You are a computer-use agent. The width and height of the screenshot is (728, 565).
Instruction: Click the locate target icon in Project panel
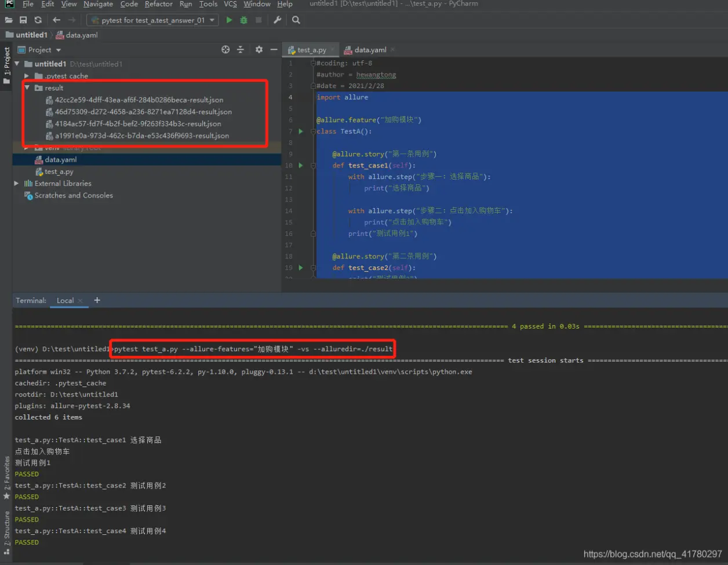click(x=225, y=50)
